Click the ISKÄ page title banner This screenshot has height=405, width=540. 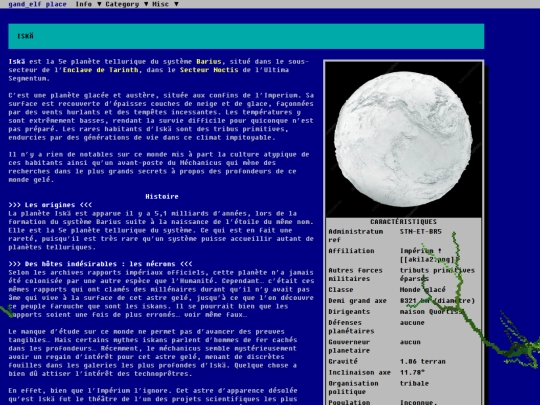pyautogui.click(x=246, y=36)
